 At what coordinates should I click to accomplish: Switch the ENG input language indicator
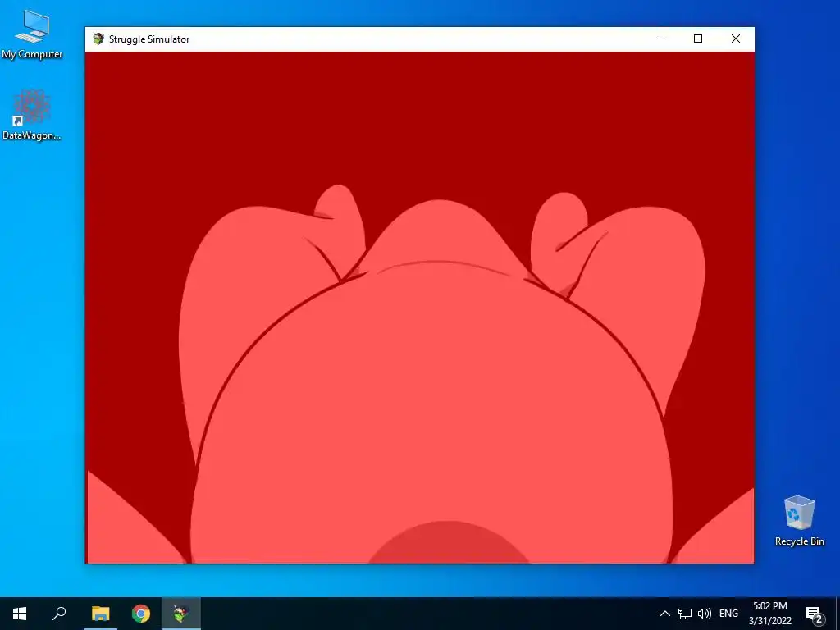728,614
